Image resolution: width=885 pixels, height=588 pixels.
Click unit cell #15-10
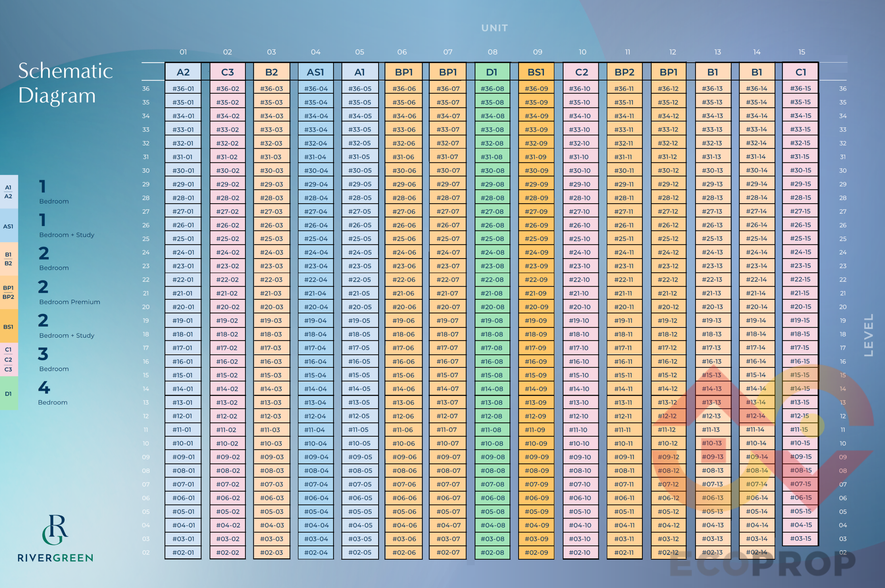[x=579, y=375]
